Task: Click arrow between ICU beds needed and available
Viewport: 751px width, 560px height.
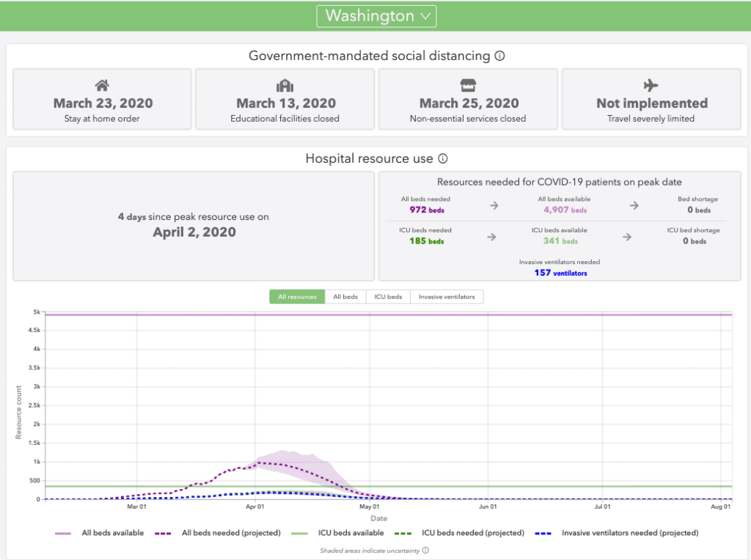Action: click(x=492, y=237)
